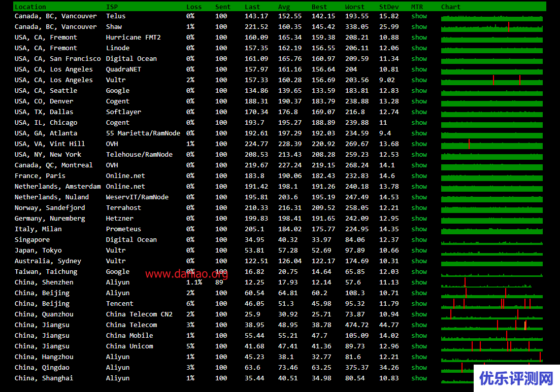Open show link for Australia, Sydney
This screenshot has width=560, height=392.
419,261
